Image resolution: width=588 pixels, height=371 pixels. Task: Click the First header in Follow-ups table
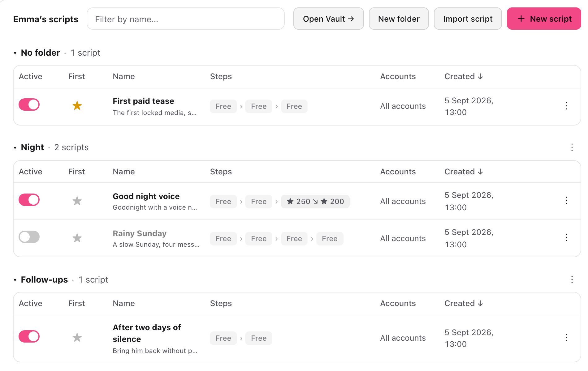76,303
